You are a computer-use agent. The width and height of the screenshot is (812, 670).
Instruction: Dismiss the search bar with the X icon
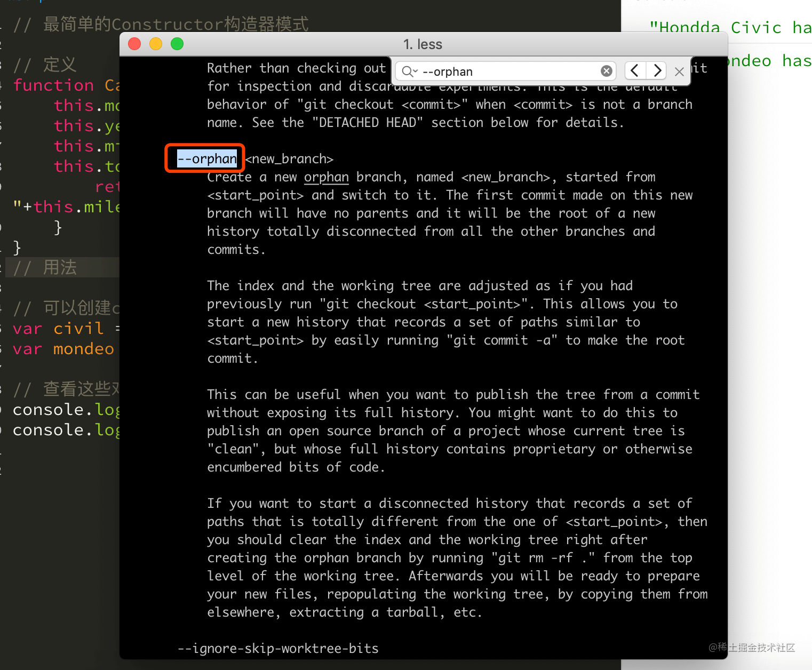(x=679, y=72)
